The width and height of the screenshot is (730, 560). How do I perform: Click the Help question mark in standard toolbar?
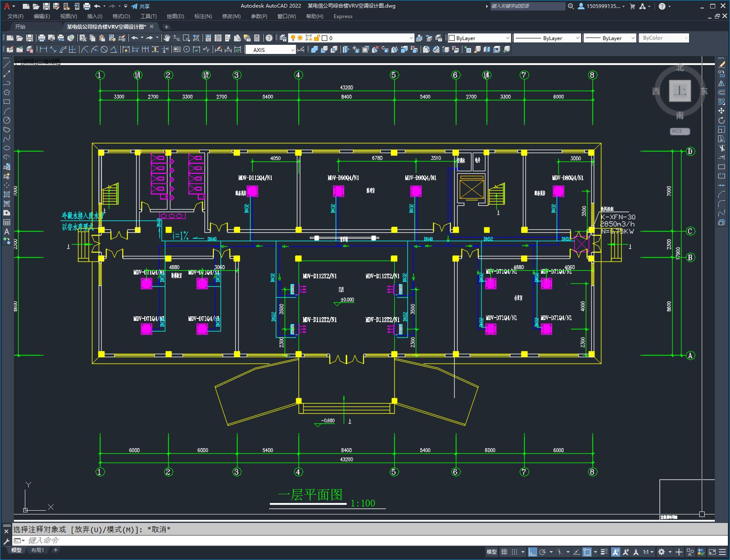(x=269, y=38)
